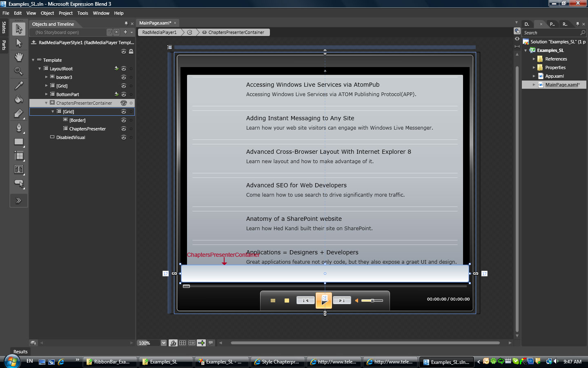Viewport: 588px width, 368px height.
Task: Select the Eyedropper tool
Action: click(19, 85)
